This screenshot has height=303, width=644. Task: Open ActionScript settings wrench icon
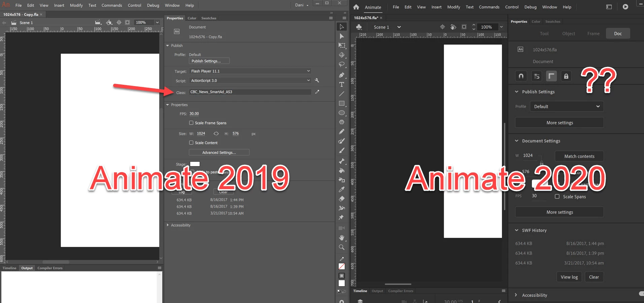(317, 80)
